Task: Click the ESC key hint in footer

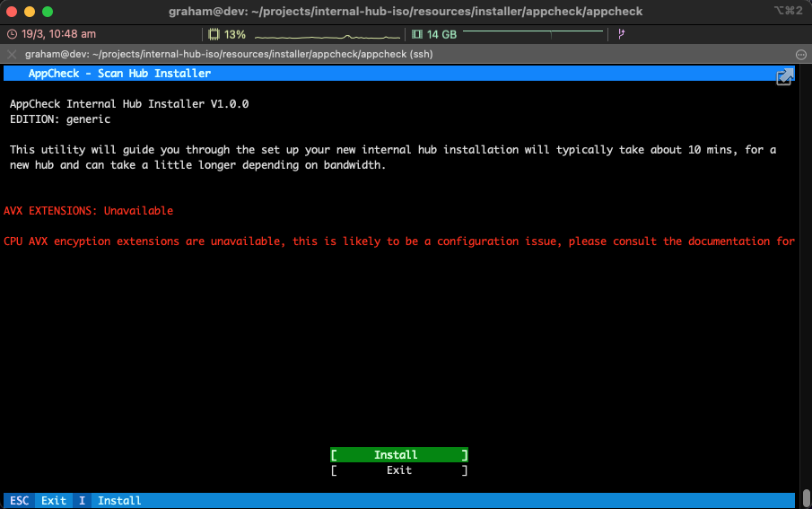Action: [x=20, y=500]
